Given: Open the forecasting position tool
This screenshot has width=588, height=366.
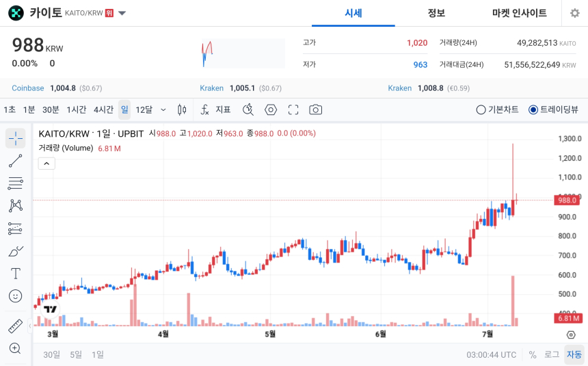Looking at the screenshot, I should 15,228.
